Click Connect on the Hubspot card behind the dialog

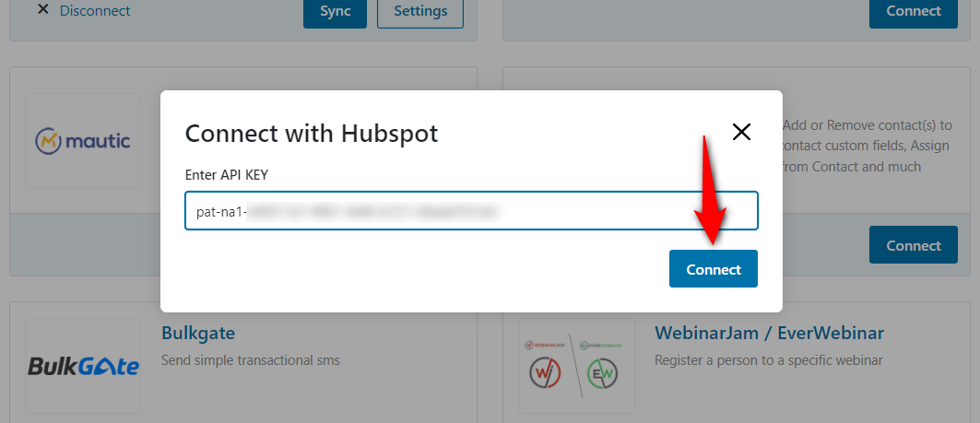[913, 245]
